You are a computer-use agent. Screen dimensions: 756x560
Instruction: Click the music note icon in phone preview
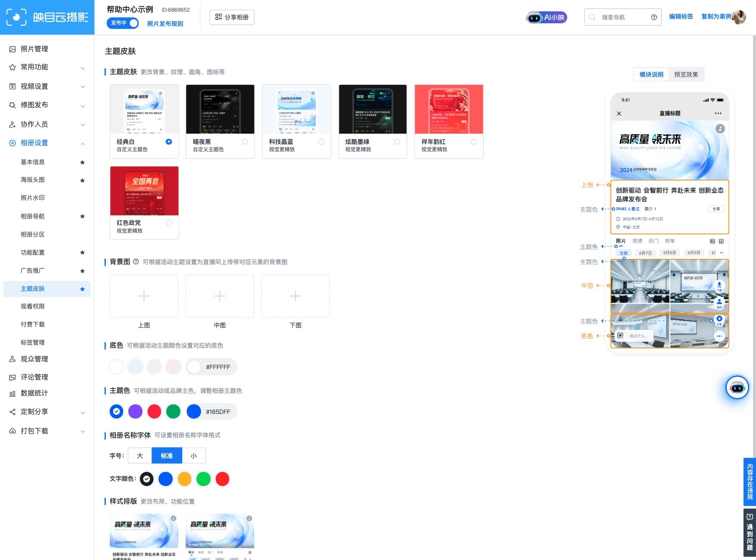[x=720, y=128]
